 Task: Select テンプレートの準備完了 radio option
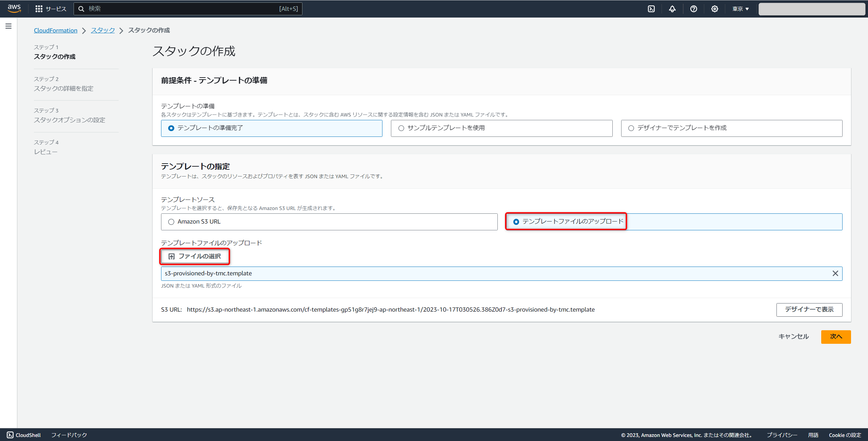pos(171,128)
